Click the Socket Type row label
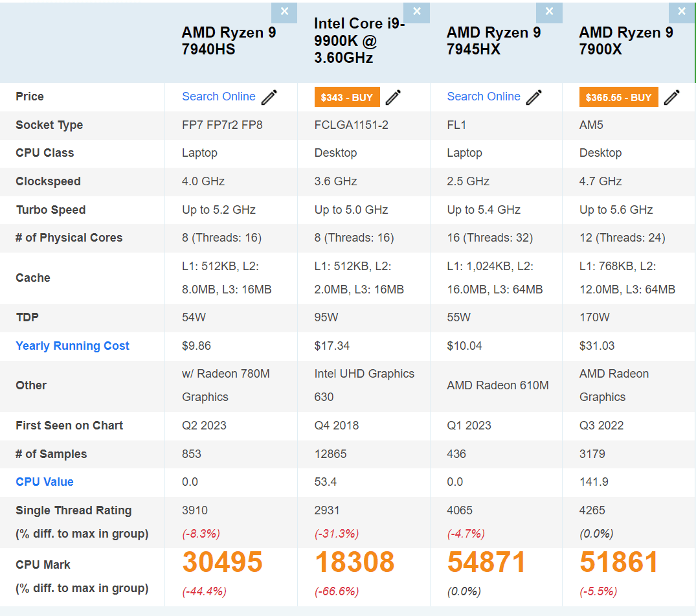Viewport: 696px width, 616px height. tap(49, 125)
